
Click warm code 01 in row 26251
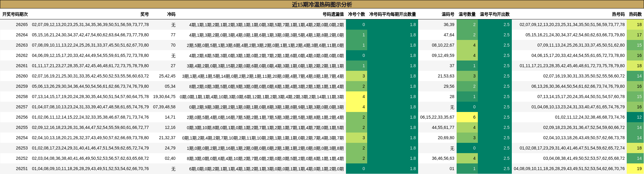pos(452,169)
